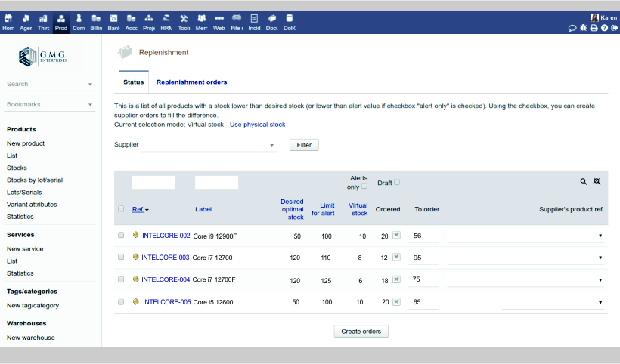620x364 pixels.
Task: Open the help question mark icon
Action: [x=604, y=28]
